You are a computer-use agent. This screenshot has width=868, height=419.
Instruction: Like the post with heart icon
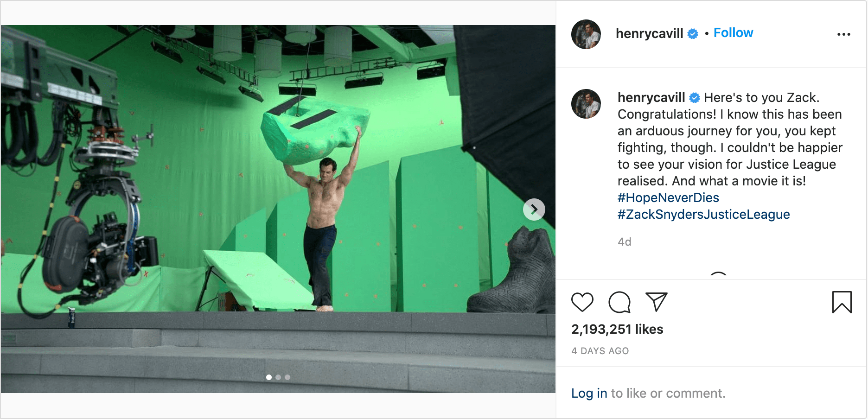pos(582,302)
